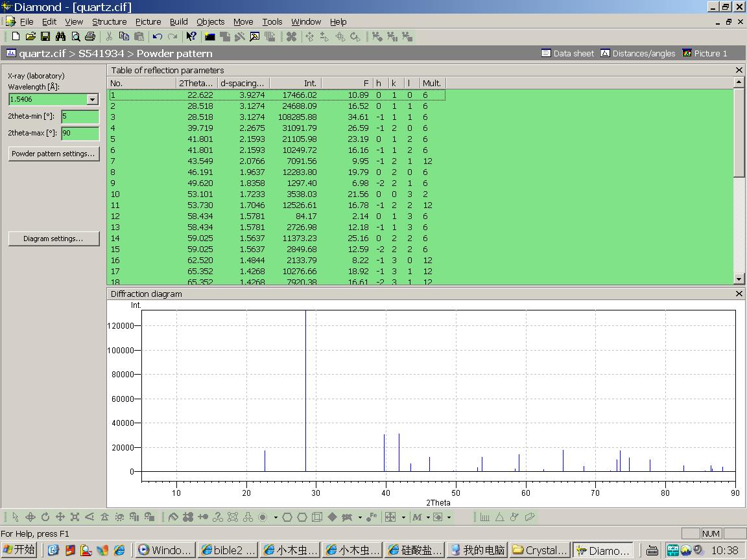Open the Structure menu
The image size is (747, 560).
click(x=109, y=21)
